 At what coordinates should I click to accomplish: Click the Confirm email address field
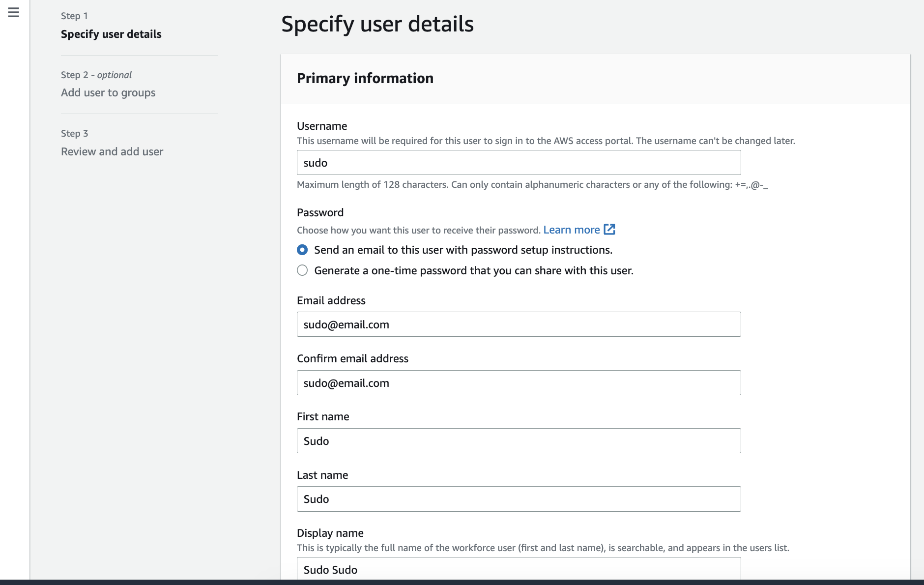519,383
